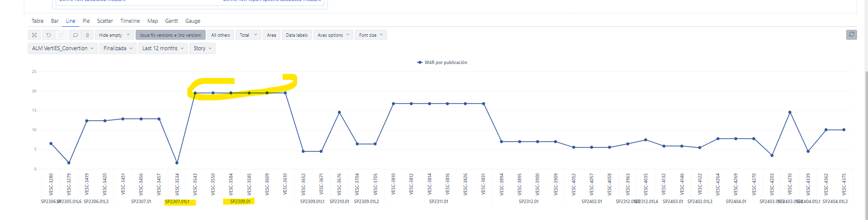
Task: Toggle the W4R por publicación legend series
Action: click(442, 63)
